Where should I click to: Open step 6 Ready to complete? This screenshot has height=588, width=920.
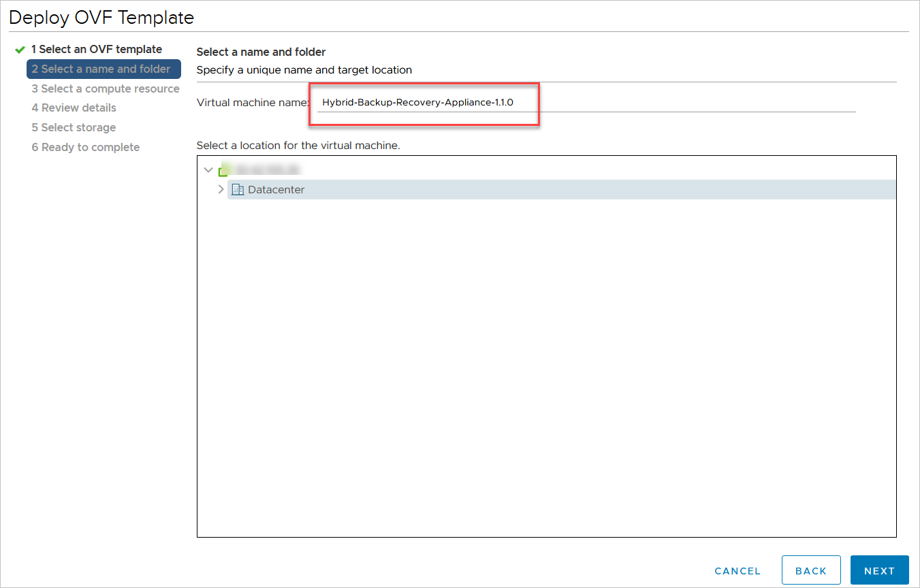[85, 147]
